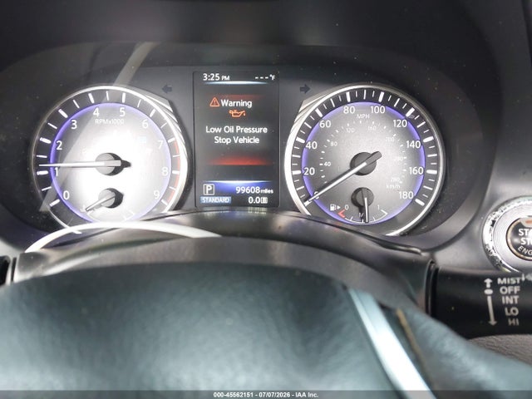The width and height of the screenshot is (532, 399).
Task: Select the INT wiper stalk setting
Action: (510, 301)
